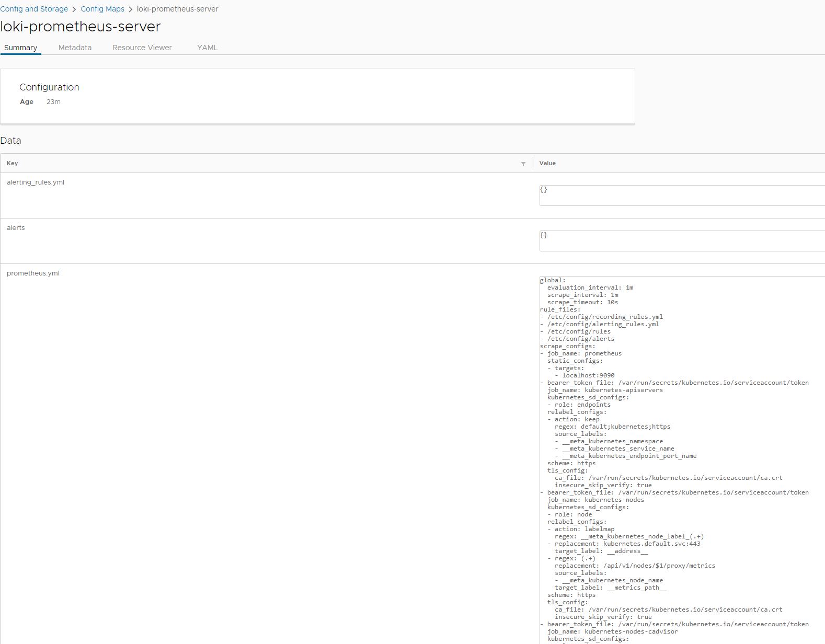The height and width of the screenshot is (644, 825).
Task: Click the 'target_label: __metrics_path__' line
Action: coord(611,588)
